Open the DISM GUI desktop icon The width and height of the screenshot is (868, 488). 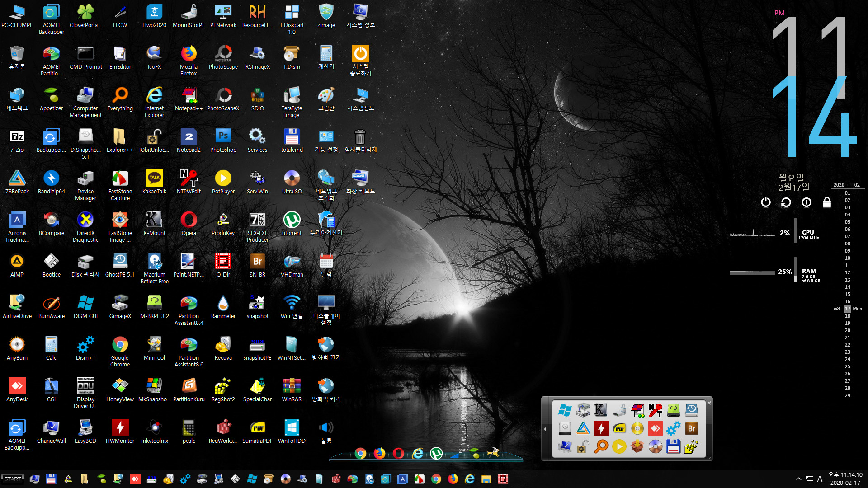(x=85, y=307)
